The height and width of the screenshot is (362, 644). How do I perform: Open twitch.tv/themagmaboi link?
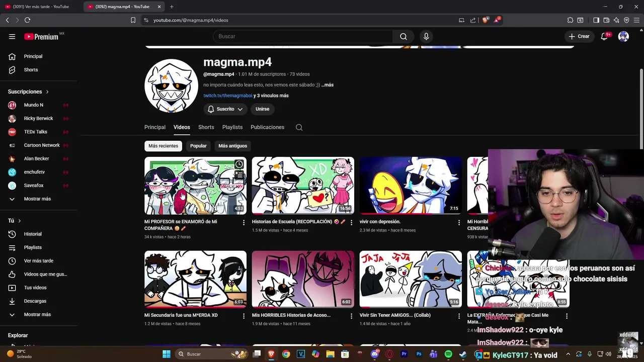pyautogui.click(x=227, y=96)
